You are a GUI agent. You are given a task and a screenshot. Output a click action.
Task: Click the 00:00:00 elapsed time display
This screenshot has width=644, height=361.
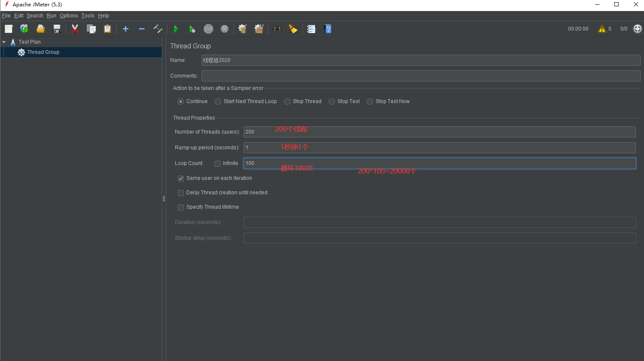[x=578, y=29]
